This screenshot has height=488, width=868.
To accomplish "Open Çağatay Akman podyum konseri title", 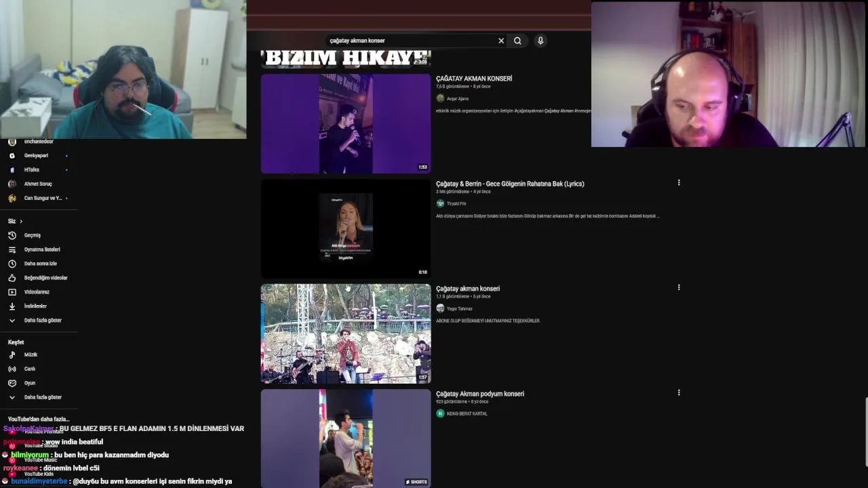I will coord(480,394).
